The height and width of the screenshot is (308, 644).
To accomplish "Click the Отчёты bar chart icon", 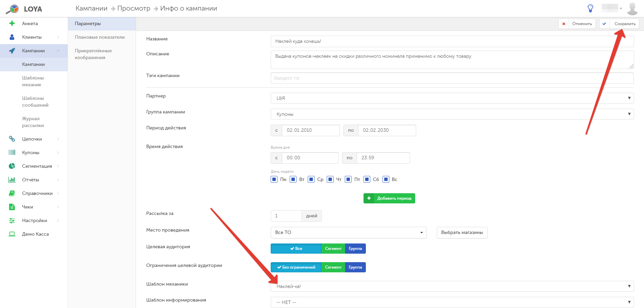I will coord(12,180).
